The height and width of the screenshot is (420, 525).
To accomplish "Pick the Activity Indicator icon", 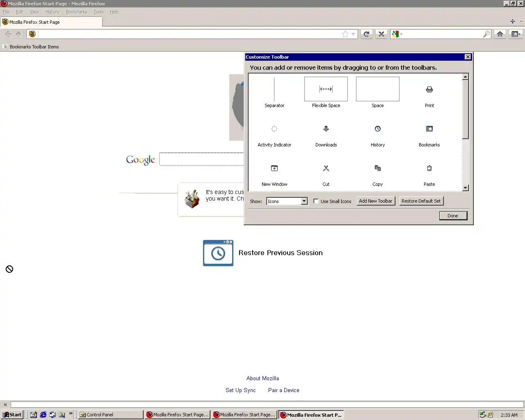I will coord(274,129).
